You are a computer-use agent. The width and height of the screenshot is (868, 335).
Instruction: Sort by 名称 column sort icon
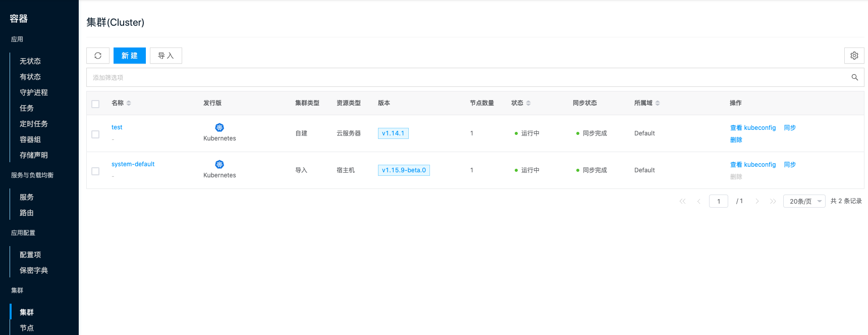point(129,103)
